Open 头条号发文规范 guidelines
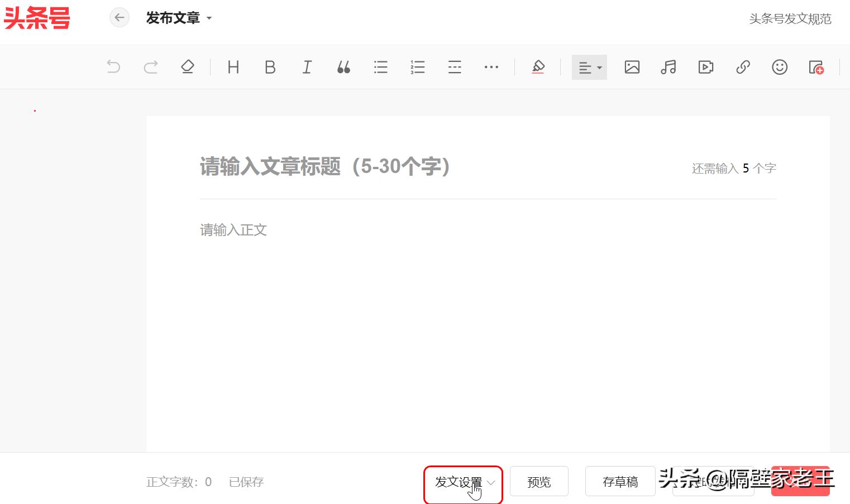This screenshot has width=850, height=504. (x=790, y=18)
